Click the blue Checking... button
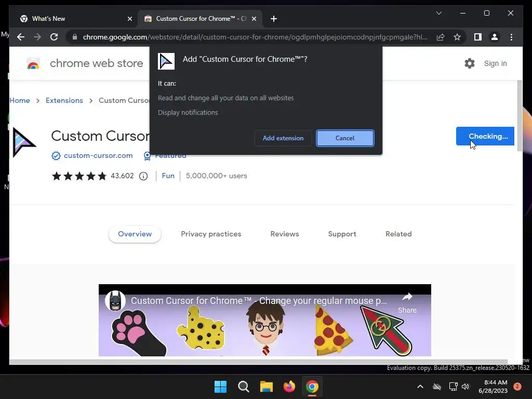 point(485,136)
